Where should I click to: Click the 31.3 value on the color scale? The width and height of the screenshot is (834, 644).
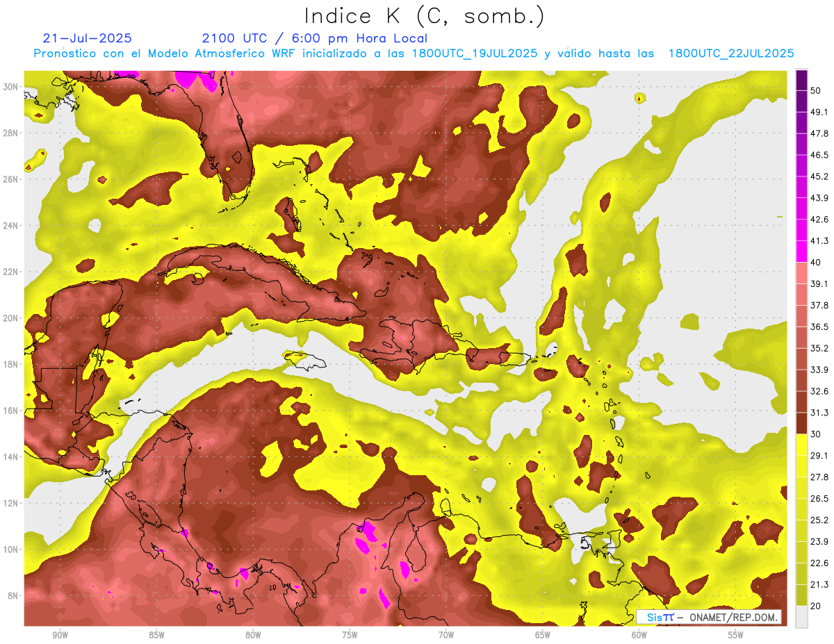(819, 413)
